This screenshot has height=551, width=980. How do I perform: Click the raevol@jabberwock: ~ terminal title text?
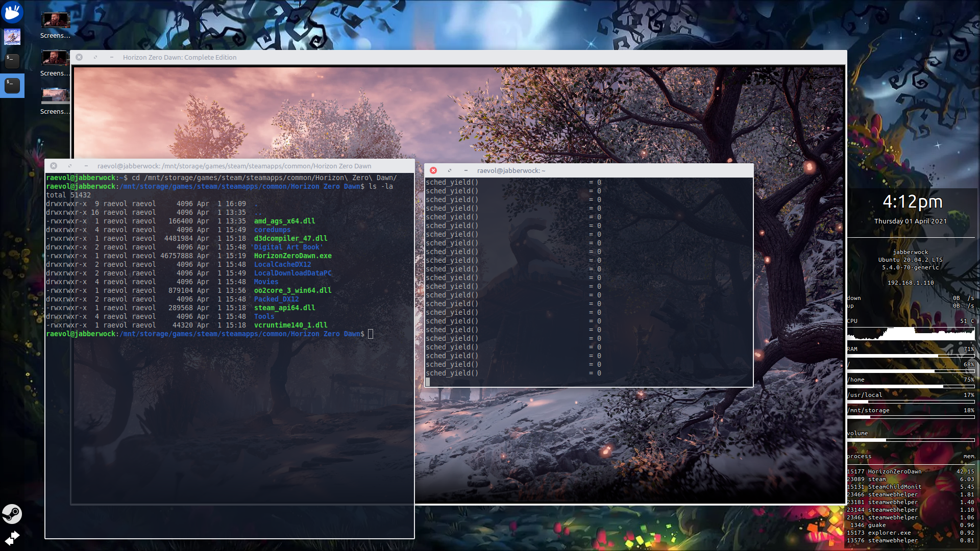click(x=511, y=170)
